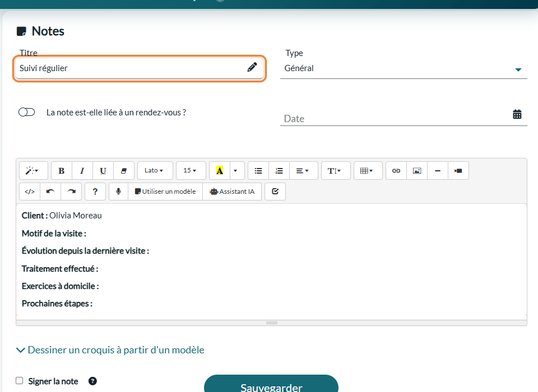Toggle note linked to appointment switch
Image resolution: width=538 pixels, height=392 pixels.
27,112
